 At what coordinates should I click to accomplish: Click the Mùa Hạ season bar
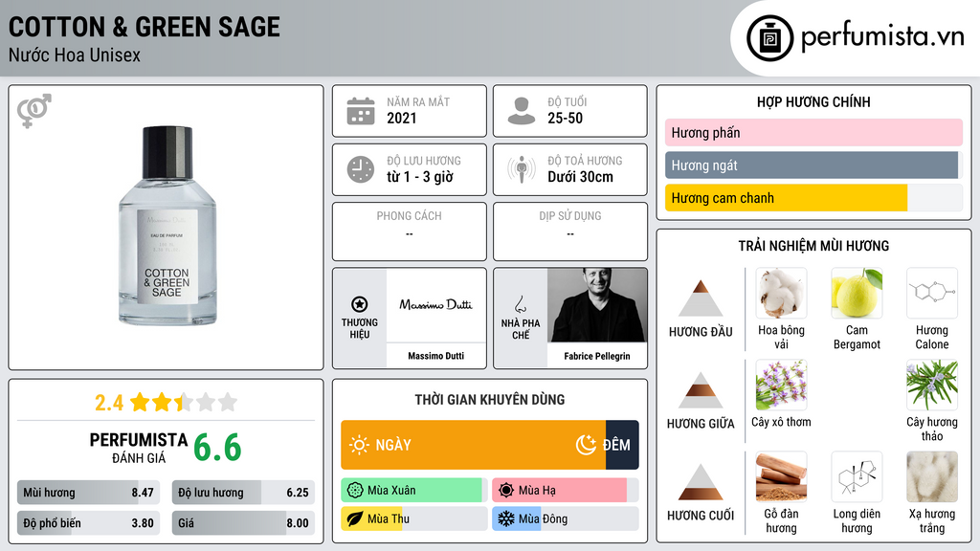tap(565, 491)
